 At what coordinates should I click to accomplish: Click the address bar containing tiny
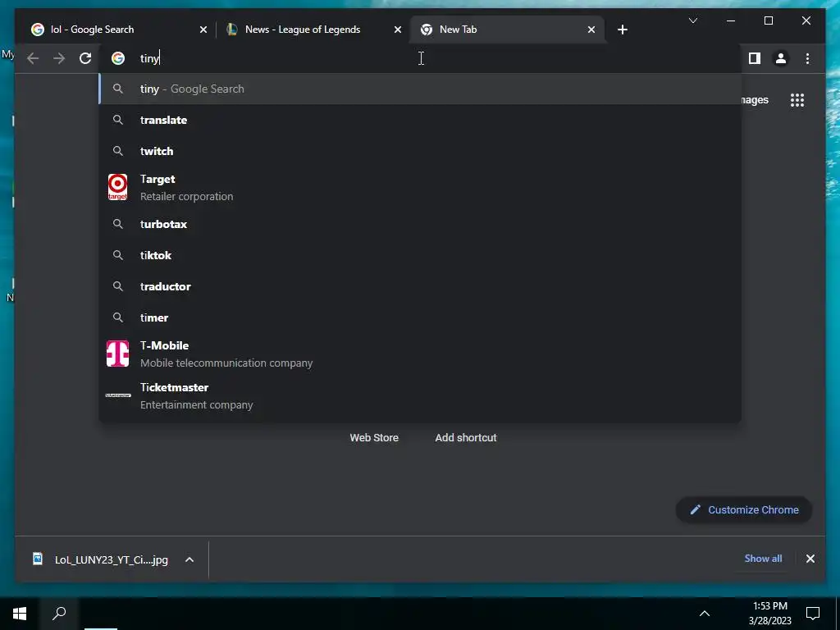[420, 58]
